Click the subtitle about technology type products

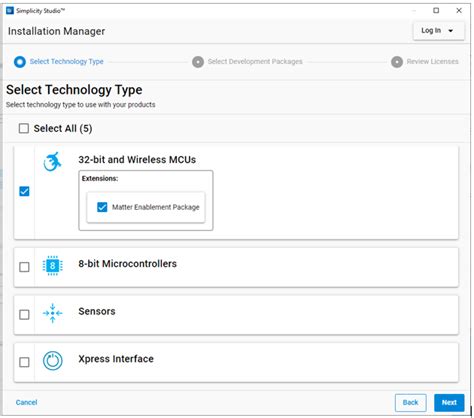click(x=81, y=105)
